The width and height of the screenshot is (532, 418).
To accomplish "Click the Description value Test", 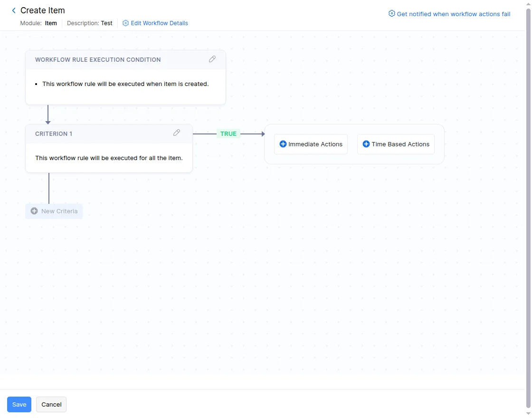I will pyautogui.click(x=106, y=23).
